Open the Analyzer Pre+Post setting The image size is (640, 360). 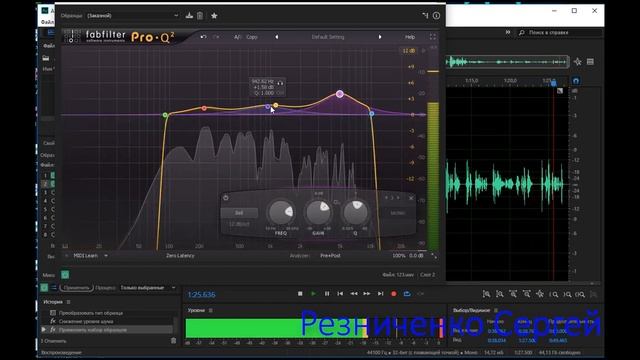(330, 256)
